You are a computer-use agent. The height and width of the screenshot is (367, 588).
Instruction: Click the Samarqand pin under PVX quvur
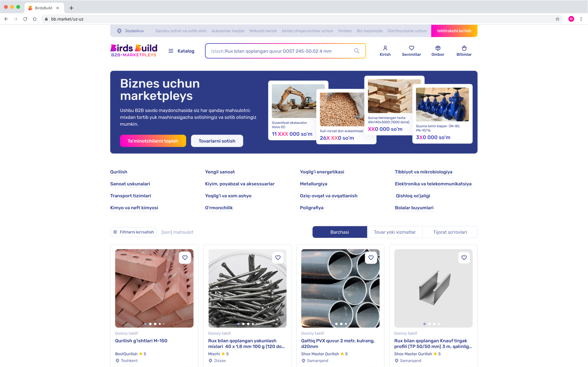303,361
